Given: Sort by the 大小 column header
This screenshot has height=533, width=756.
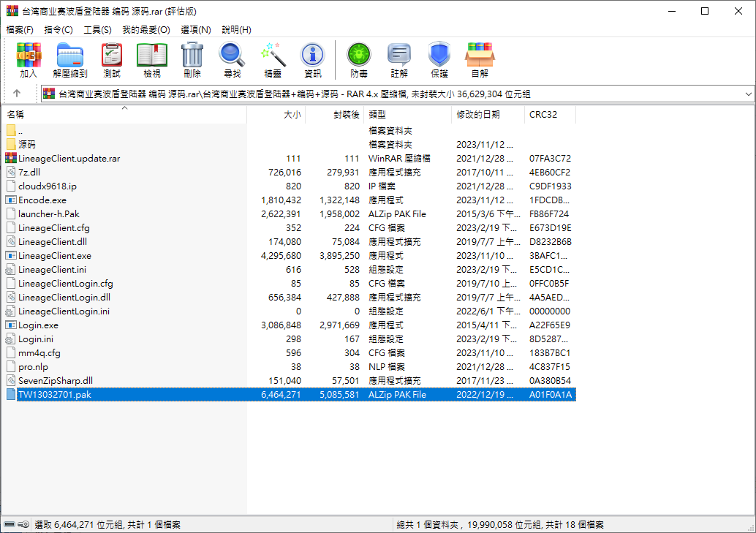Looking at the screenshot, I should (x=276, y=114).
